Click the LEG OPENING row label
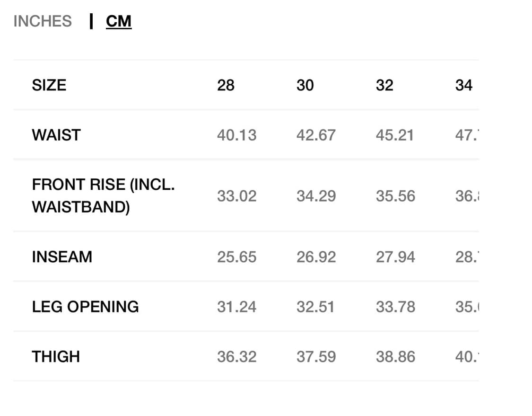The height and width of the screenshot is (416, 532). point(85,307)
